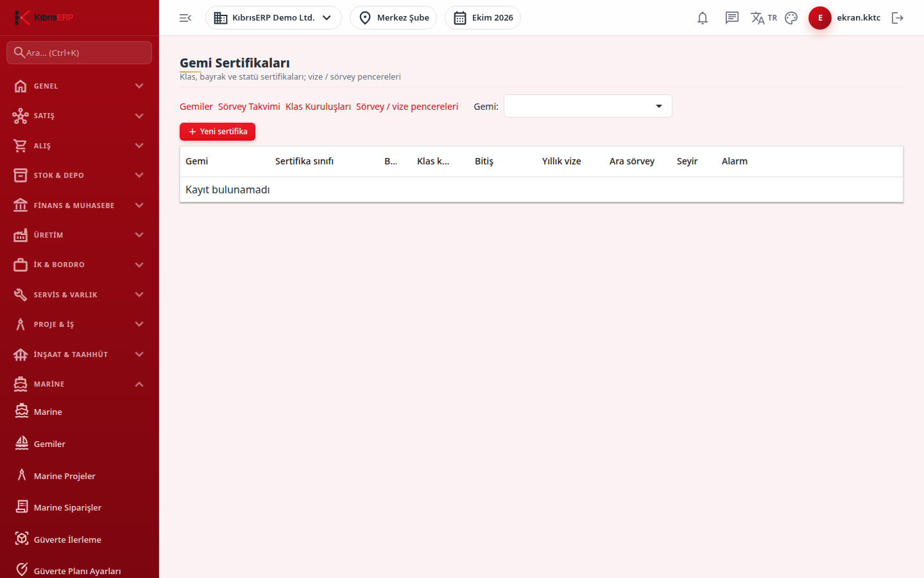
Task: Open Güverte Planı Ayarları in the sidebar
Action: point(80,570)
